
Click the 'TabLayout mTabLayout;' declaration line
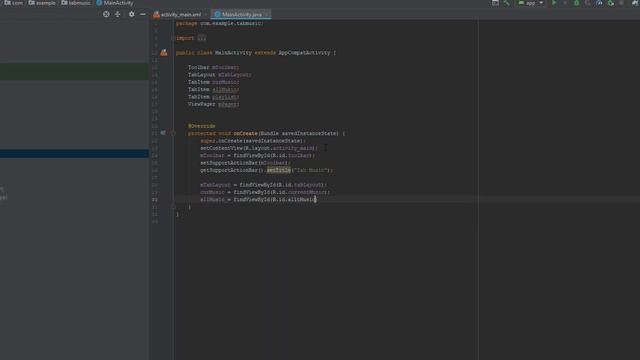[x=220, y=75]
